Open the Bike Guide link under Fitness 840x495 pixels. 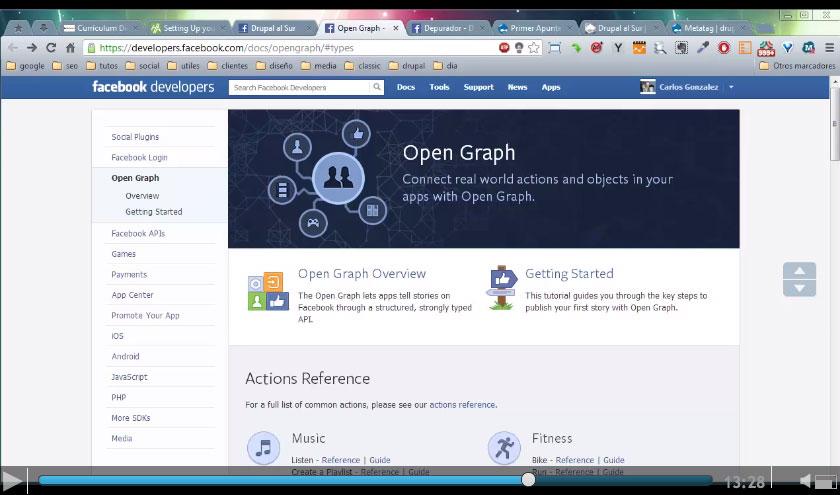pyautogui.click(x=613, y=460)
